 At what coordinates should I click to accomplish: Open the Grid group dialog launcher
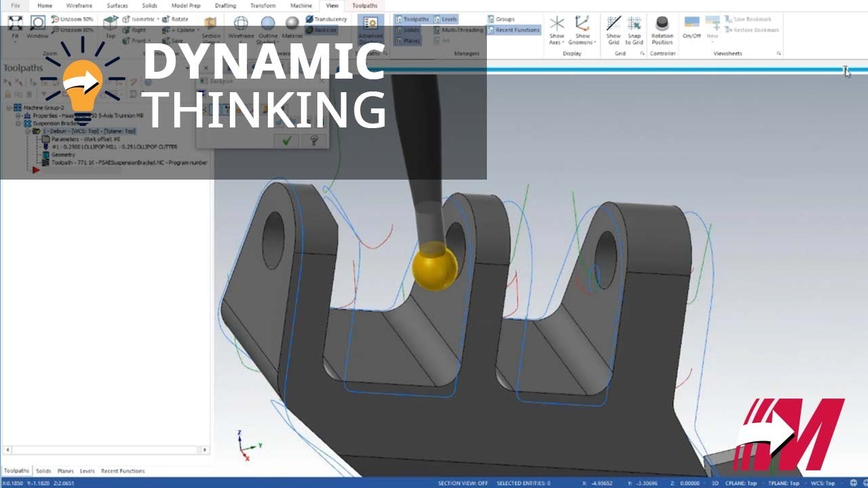[x=642, y=53]
